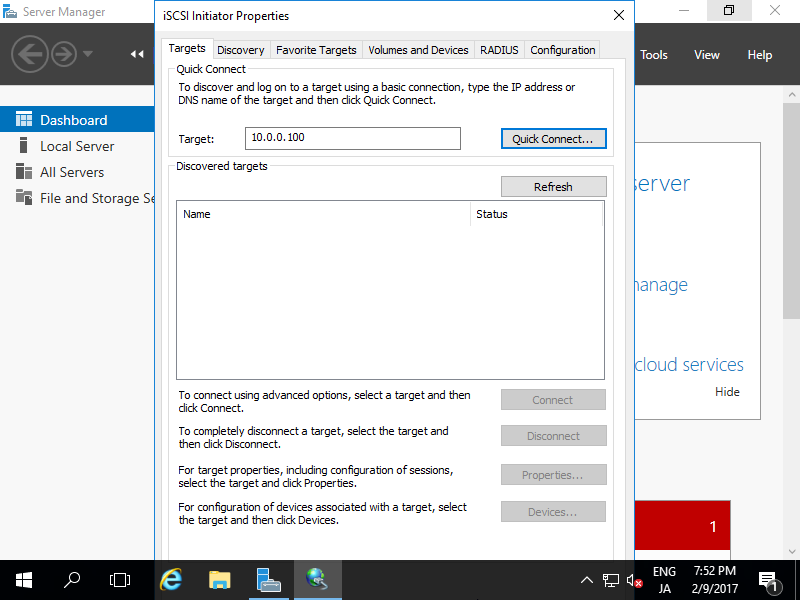Click the greyed-out Properties button

554,475
